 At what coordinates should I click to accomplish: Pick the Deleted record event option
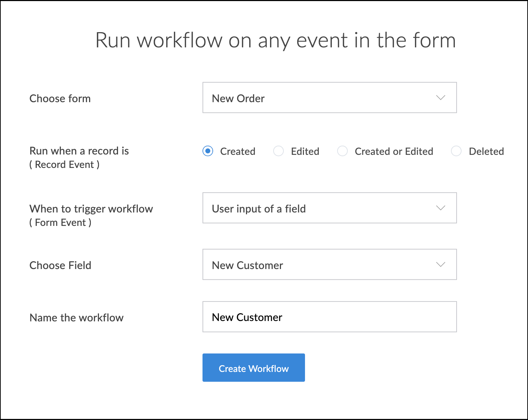pyautogui.click(x=456, y=151)
